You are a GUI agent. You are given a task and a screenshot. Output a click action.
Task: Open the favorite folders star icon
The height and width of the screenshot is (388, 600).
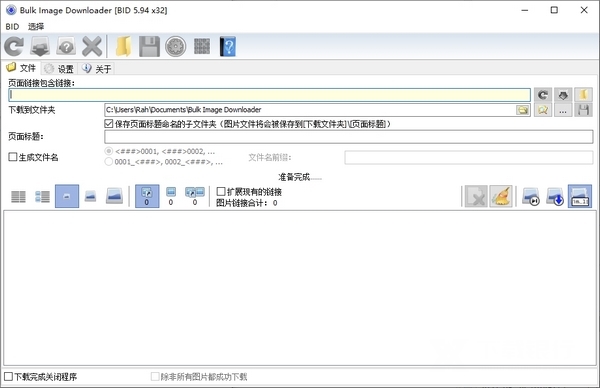(543, 110)
